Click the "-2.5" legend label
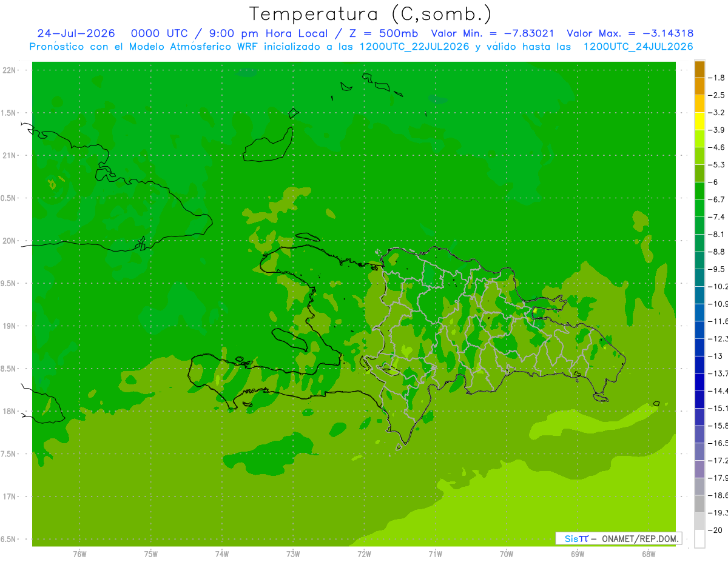This screenshot has width=728, height=562. click(716, 95)
